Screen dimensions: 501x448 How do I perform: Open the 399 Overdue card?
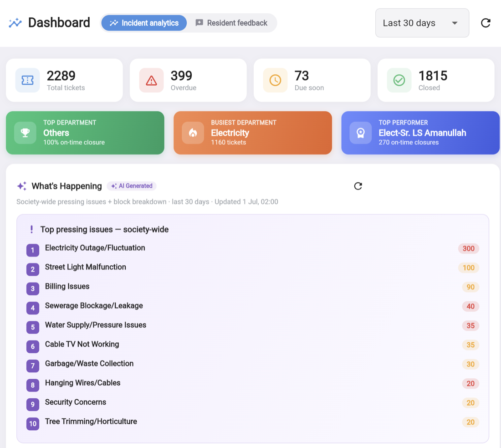[188, 80]
